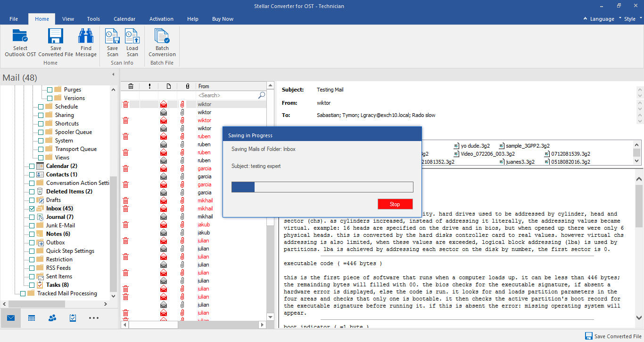
Task: Open the Help ribbon tab
Action: pos(193,19)
